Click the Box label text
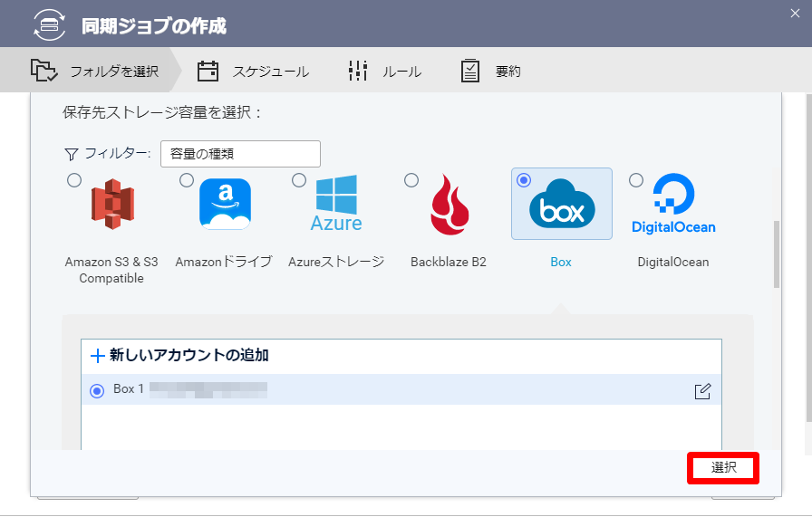Image resolution: width=812 pixels, height=517 pixels. point(561,263)
